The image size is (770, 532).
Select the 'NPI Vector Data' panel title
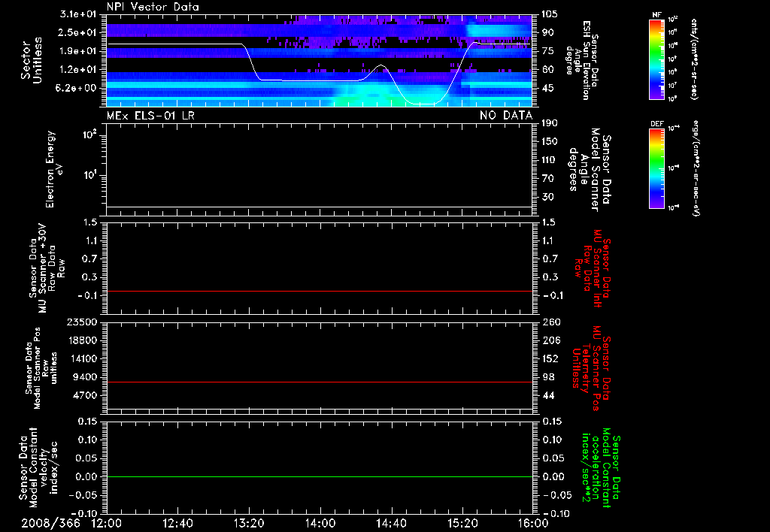click(x=153, y=7)
